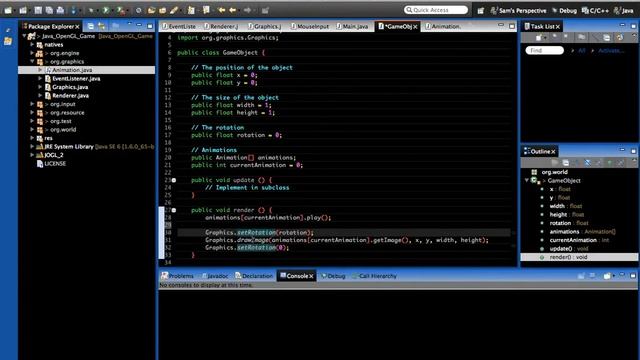Switch to the Debug perspective
The height and width of the screenshot is (360, 640).
(564, 11)
